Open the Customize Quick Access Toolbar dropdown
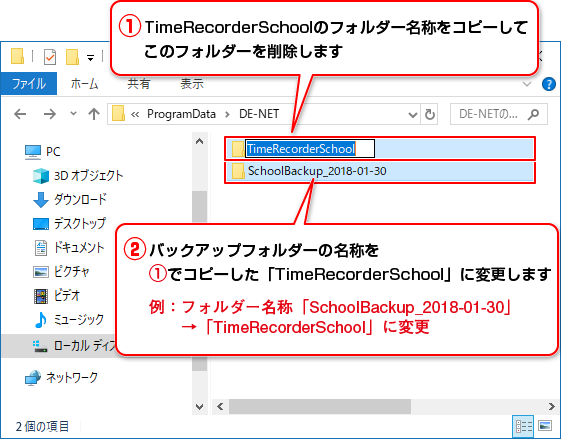561x439 pixels. click(91, 58)
